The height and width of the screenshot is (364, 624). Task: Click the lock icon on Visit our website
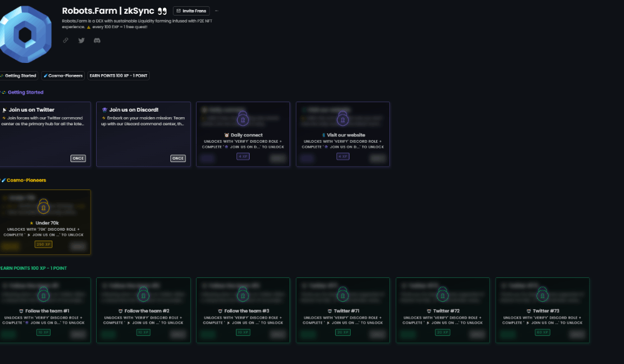(x=343, y=118)
